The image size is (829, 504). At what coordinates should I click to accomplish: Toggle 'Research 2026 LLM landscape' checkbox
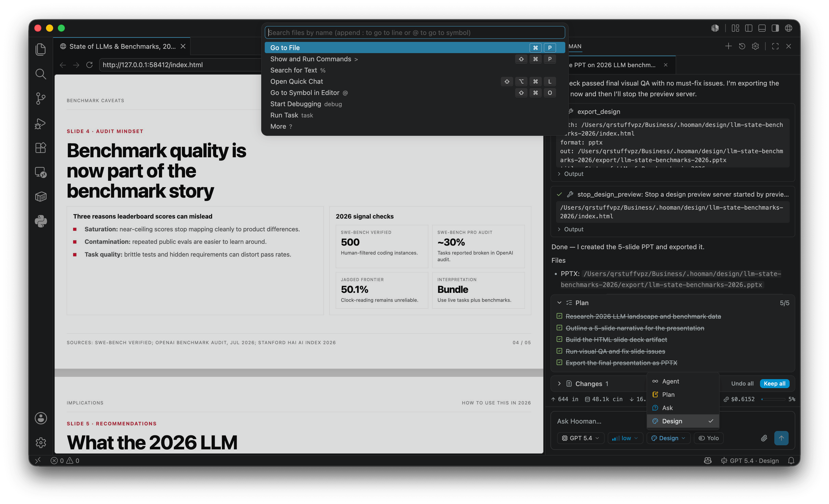559,316
